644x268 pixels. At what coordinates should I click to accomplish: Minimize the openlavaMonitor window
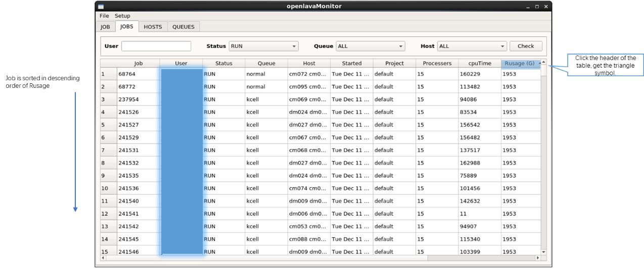[x=529, y=7]
